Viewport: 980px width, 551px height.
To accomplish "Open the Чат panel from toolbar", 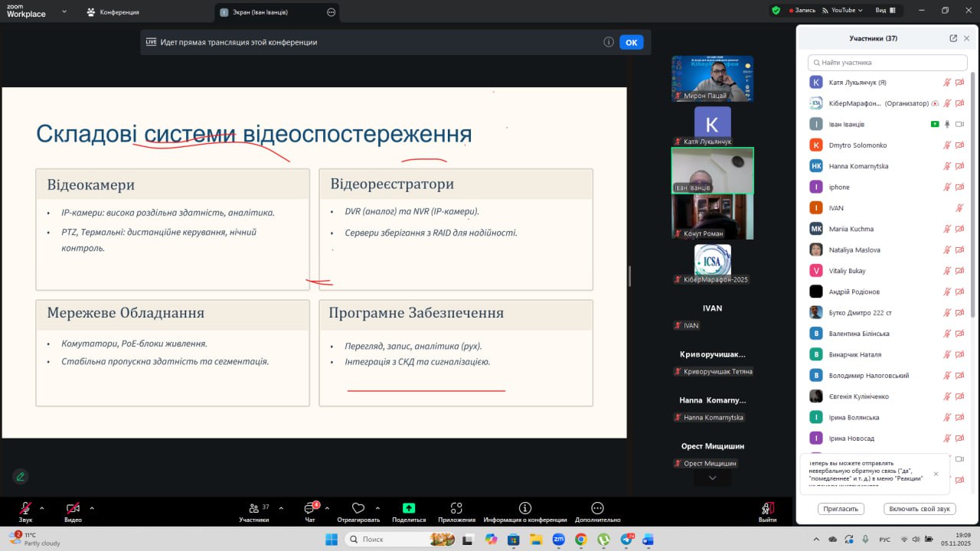I will (310, 509).
